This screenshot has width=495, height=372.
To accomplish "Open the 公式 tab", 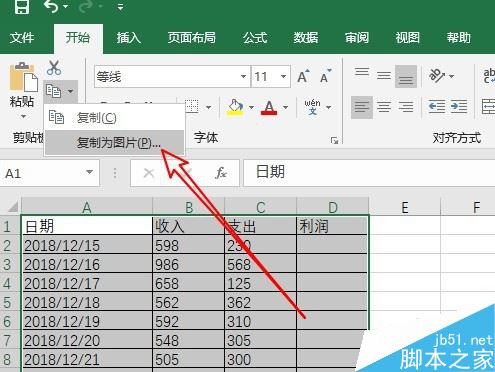I will (x=255, y=38).
